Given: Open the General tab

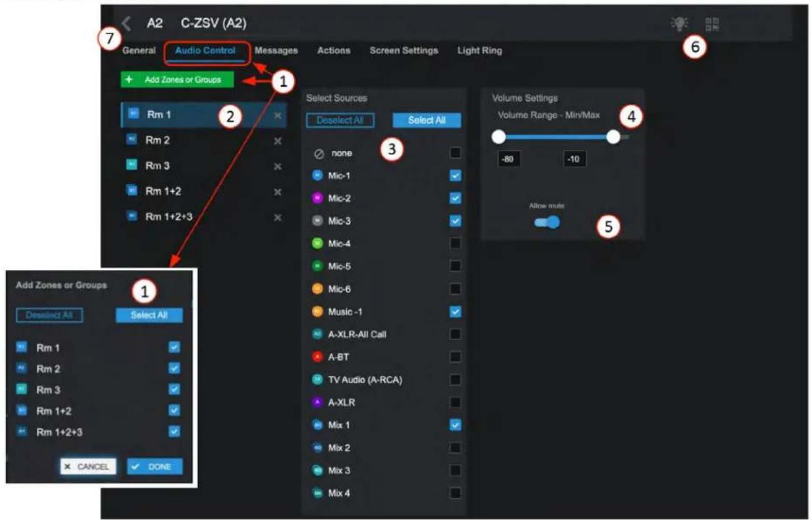Looking at the screenshot, I should pos(139,50).
